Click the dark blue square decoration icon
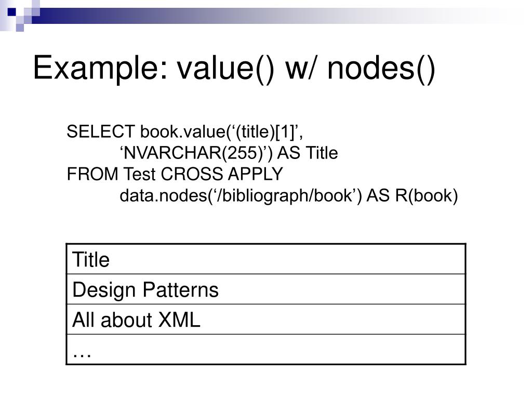The width and height of the screenshot is (532, 399). coord(12,12)
